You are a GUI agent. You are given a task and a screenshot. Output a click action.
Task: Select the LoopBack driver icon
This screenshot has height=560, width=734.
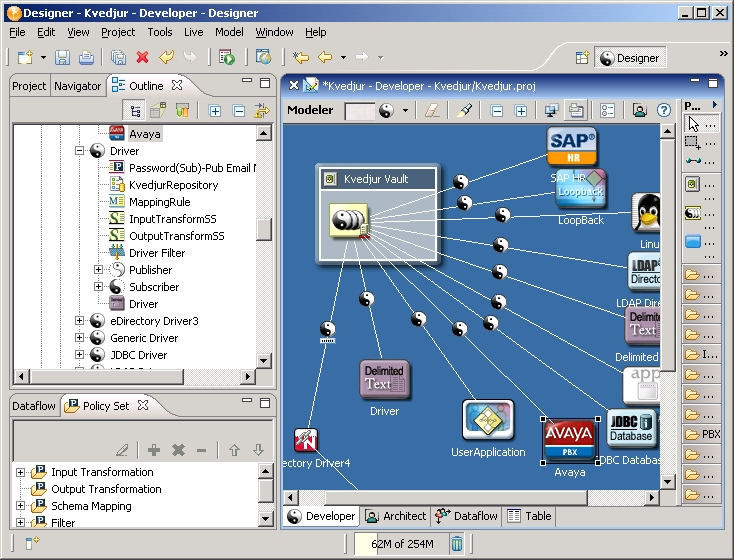coord(580,189)
